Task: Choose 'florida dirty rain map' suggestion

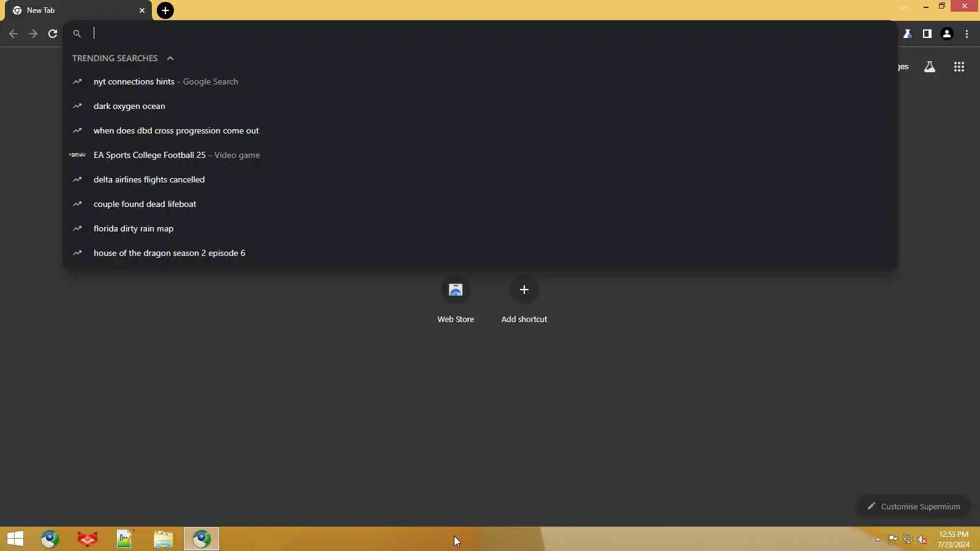Action: pos(480,228)
